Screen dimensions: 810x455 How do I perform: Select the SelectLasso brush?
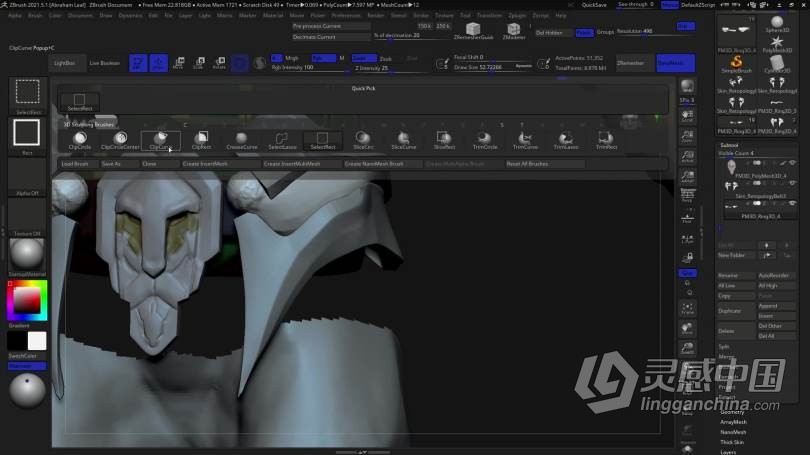click(282, 140)
